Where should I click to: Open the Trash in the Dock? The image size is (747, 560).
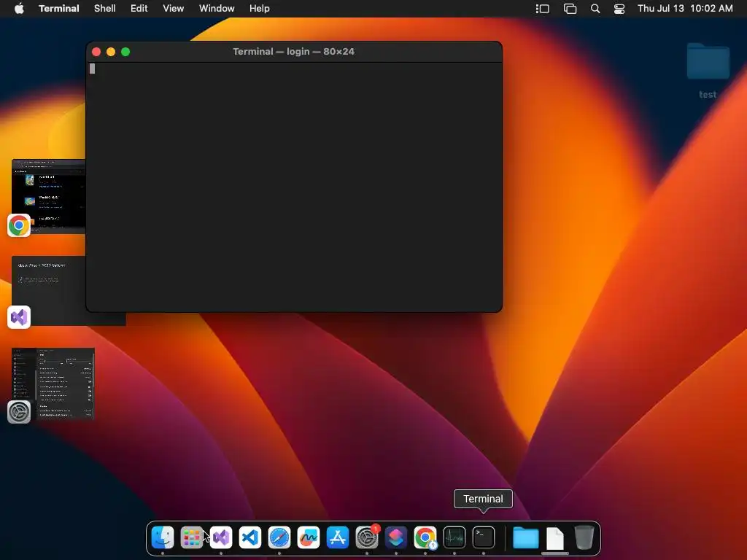point(584,537)
